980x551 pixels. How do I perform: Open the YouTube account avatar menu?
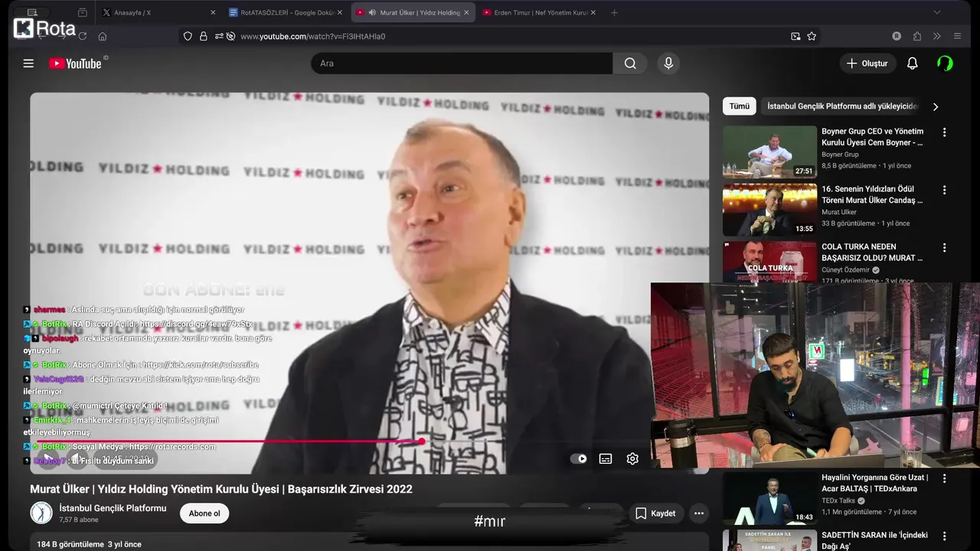point(945,64)
